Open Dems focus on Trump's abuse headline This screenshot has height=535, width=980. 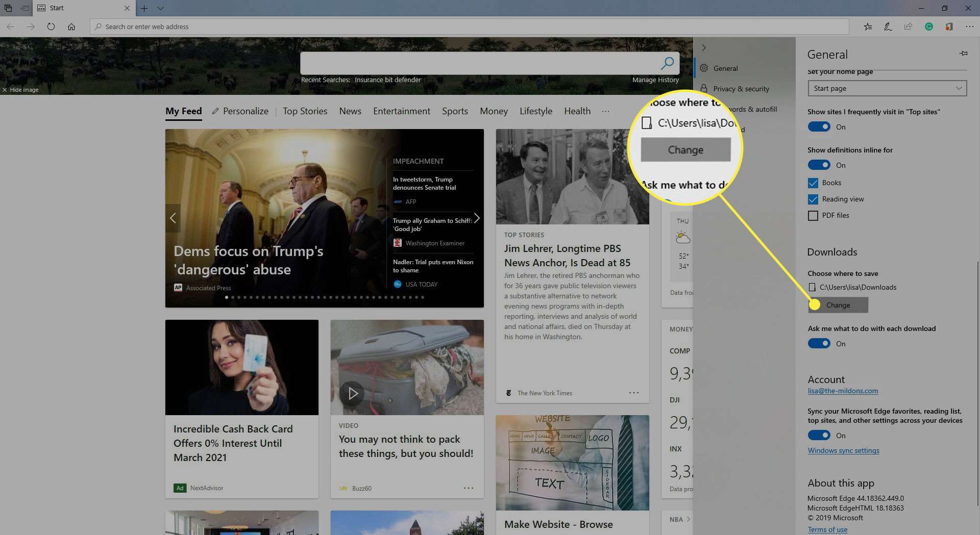coord(249,260)
